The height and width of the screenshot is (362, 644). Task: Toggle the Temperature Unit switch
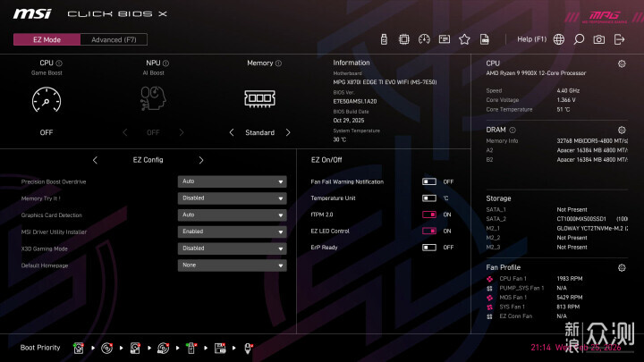click(x=429, y=198)
